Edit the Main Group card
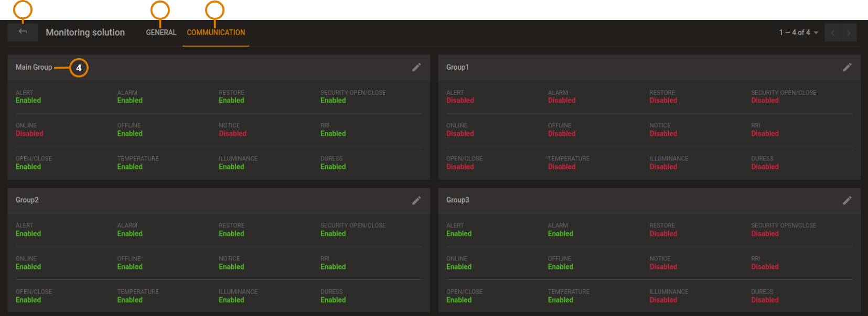The width and height of the screenshot is (868, 316). pyautogui.click(x=416, y=67)
